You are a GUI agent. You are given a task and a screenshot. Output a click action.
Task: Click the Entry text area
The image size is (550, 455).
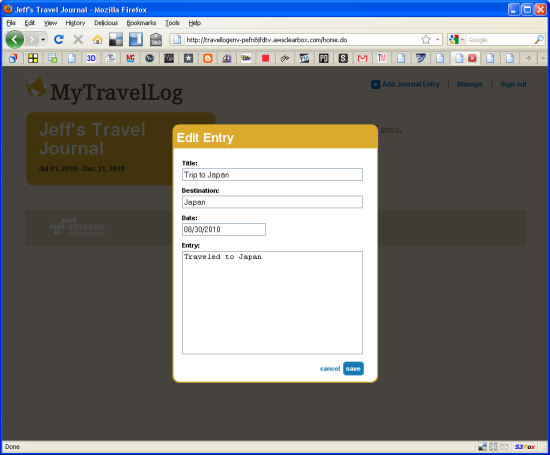272,302
